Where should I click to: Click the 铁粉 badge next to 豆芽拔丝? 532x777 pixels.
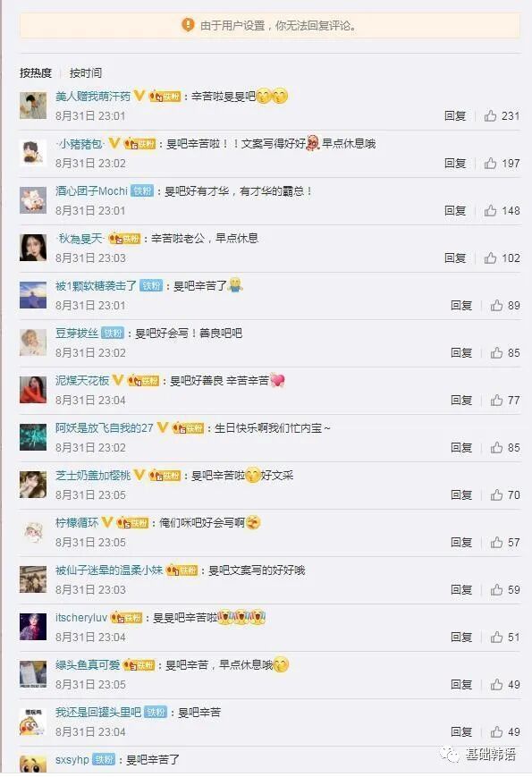point(113,333)
